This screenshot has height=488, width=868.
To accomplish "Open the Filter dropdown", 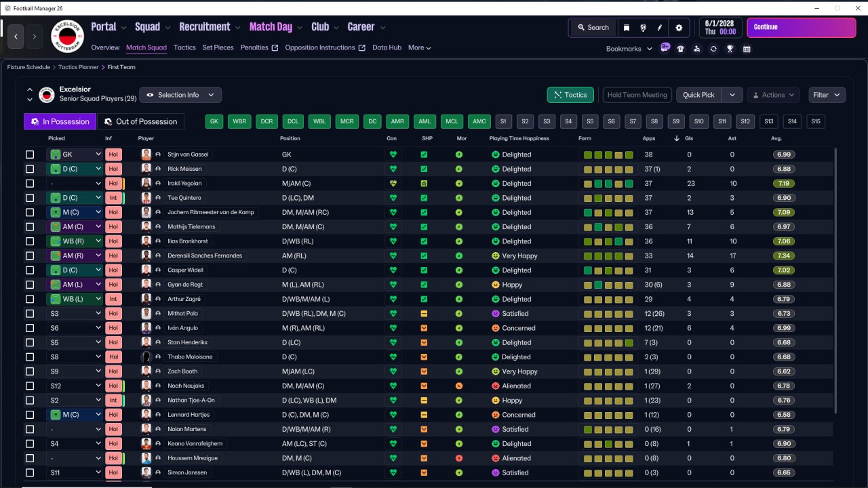I will pyautogui.click(x=827, y=95).
